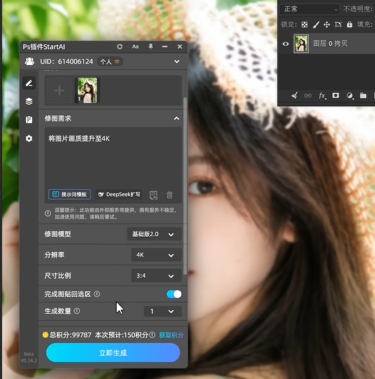
Task: Open the pencil edit tab in sidebar
Action: click(29, 83)
